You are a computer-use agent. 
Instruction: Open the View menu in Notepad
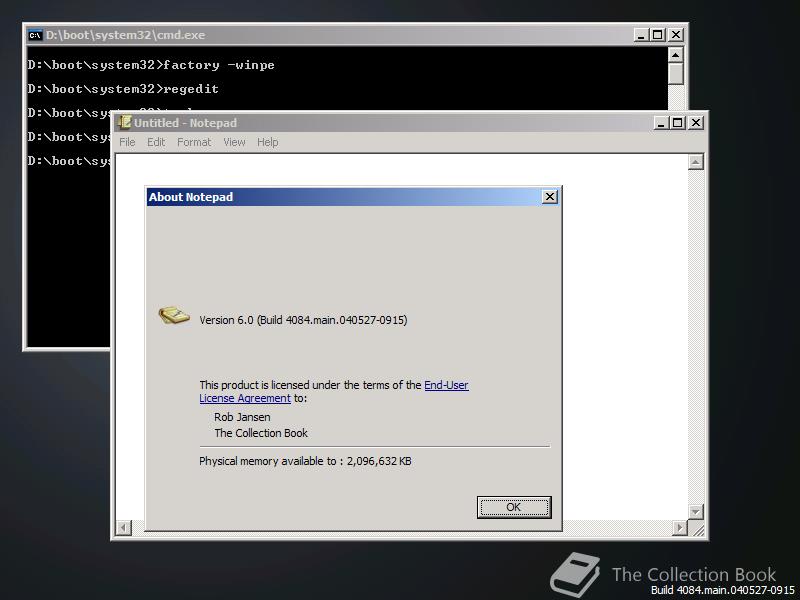pos(234,142)
